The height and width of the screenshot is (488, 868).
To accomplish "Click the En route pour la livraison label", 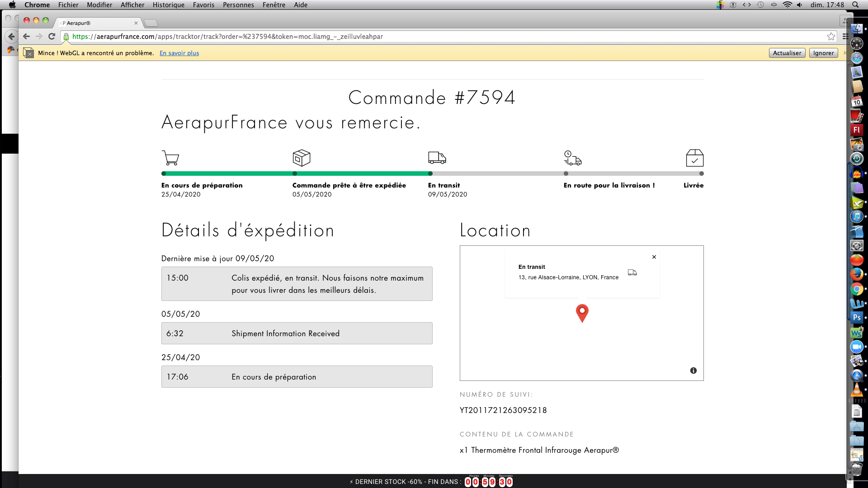I will pos(609,185).
